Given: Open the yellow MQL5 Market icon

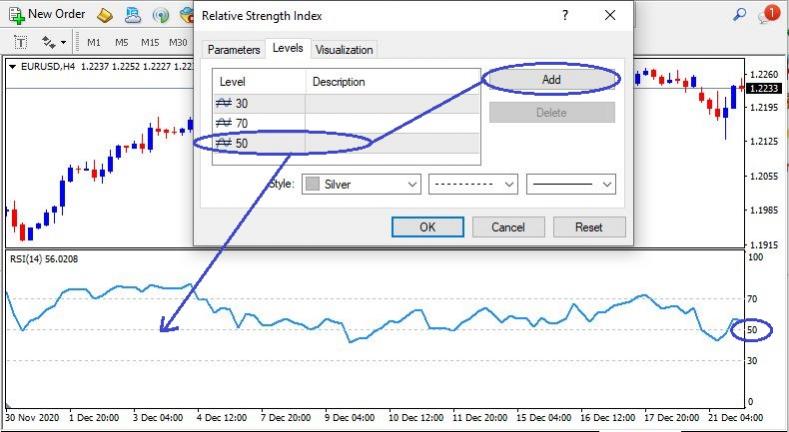Looking at the screenshot, I should pos(105,16).
